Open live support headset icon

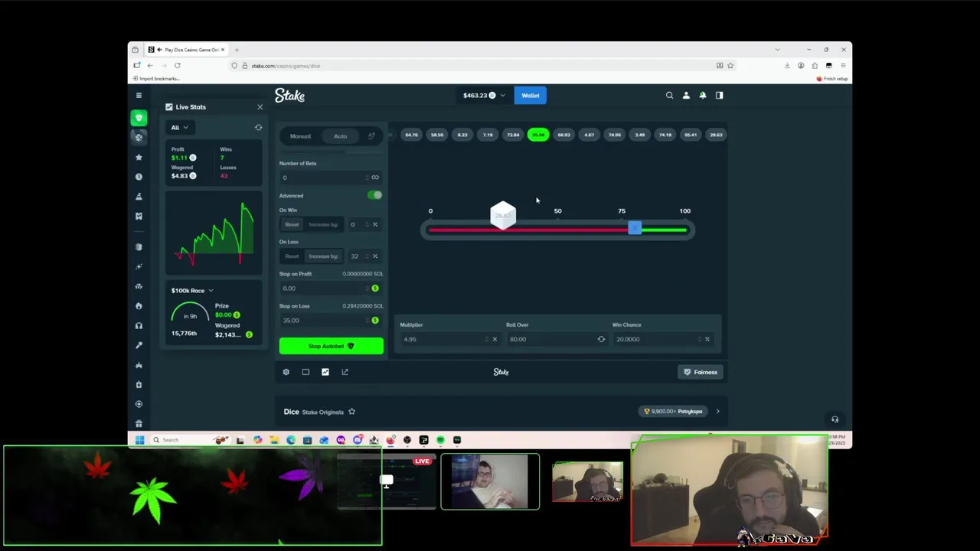click(x=835, y=419)
